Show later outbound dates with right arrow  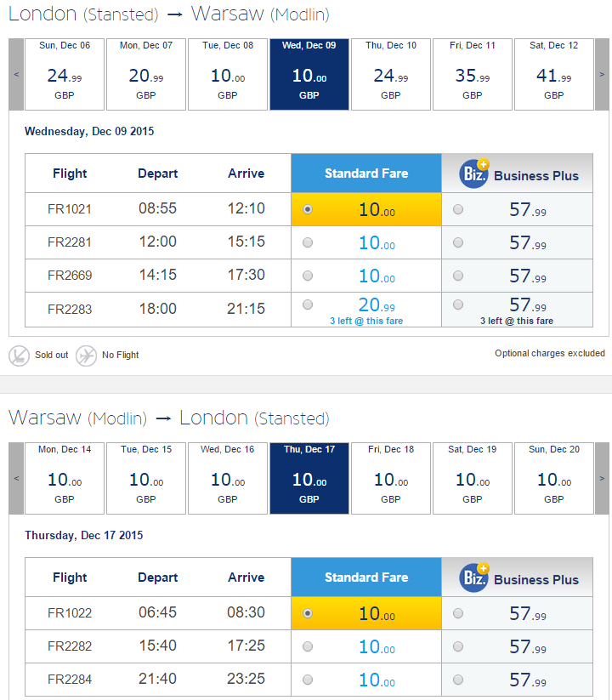pyautogui.click(x=602, y=74)
